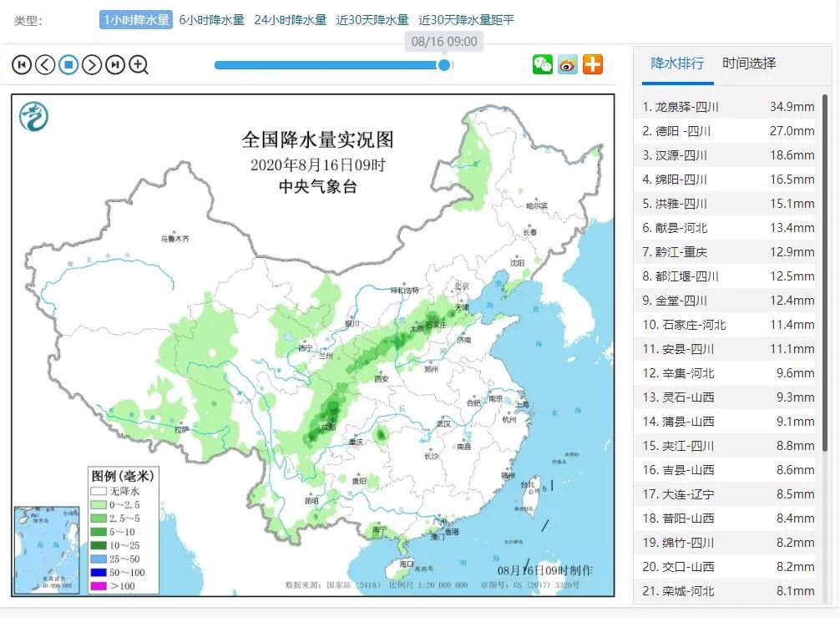Share map via WeChat icon

543,64
